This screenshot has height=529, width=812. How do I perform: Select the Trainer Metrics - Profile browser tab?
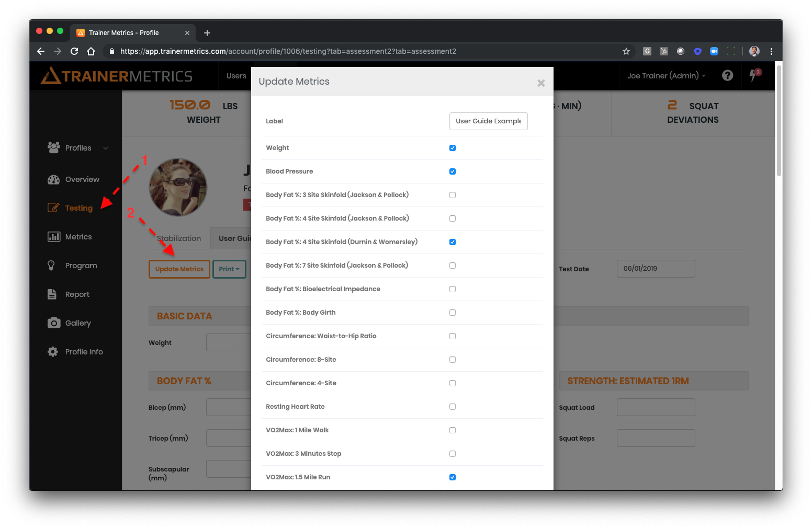click(x=133, y=33)
